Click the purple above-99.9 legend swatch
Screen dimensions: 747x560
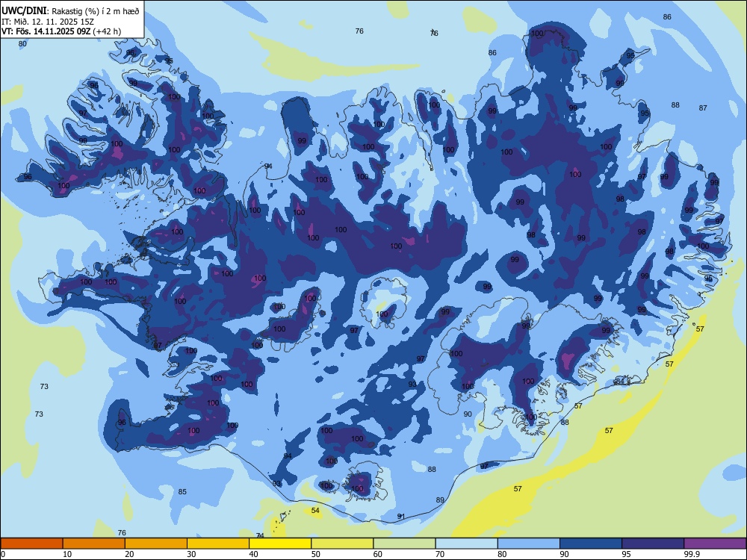pos(715,544)
